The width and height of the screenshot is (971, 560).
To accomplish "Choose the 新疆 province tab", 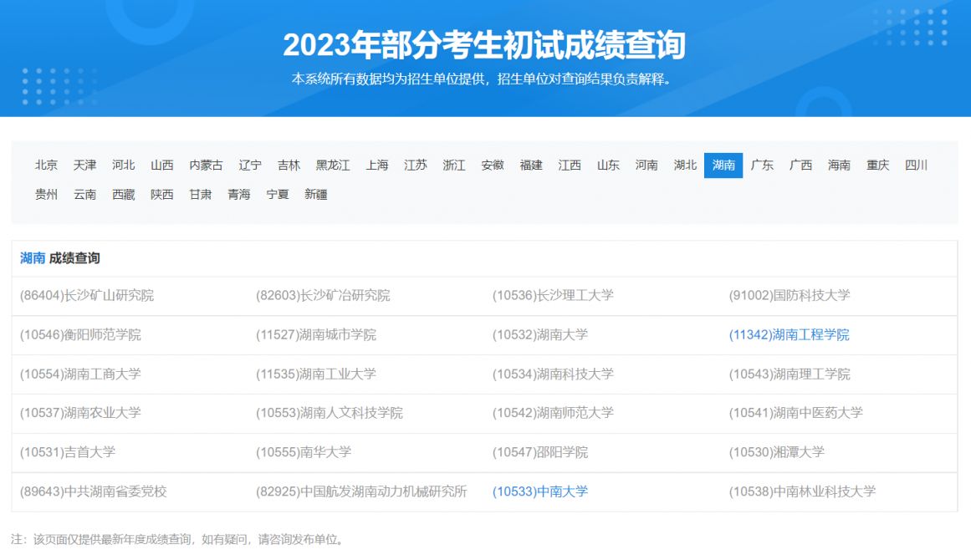I will coord(316,194).
